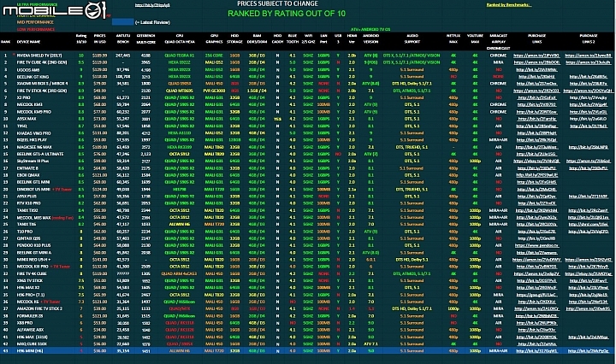
Task: Select the 'SkyStream III Plus' device name
Action: 33,161
